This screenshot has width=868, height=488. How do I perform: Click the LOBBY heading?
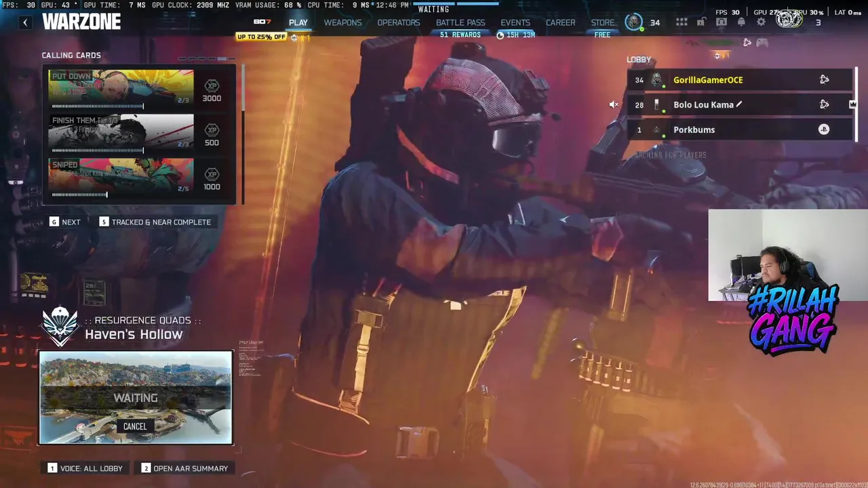point(639,60)
